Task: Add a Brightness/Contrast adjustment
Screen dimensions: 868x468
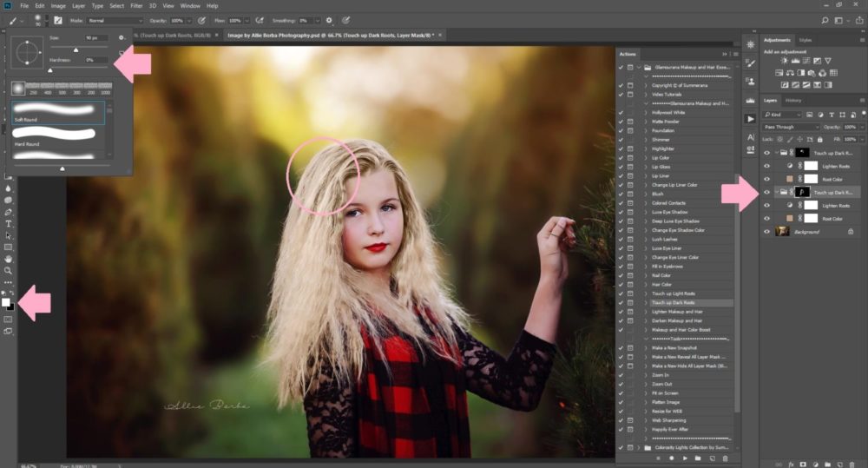Action: tap(784, 61)
